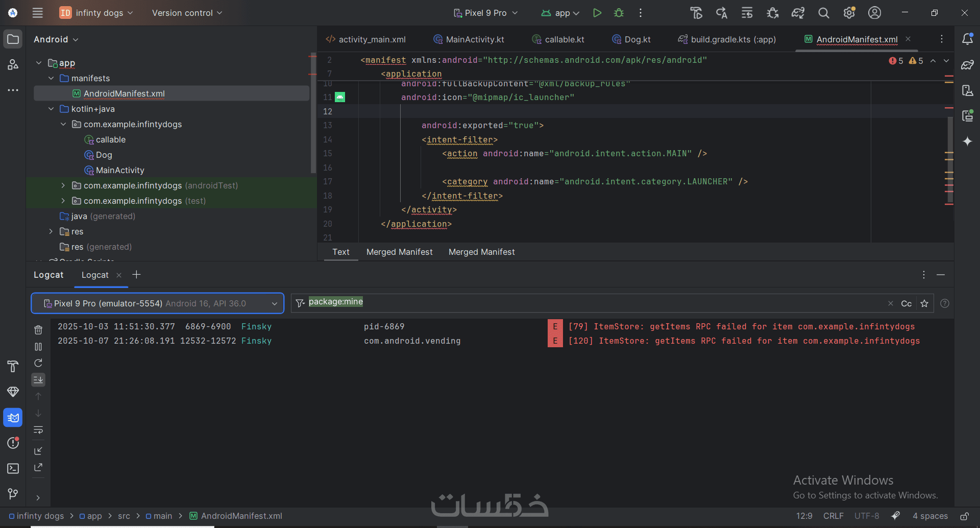Open the Terminal tool window icon
Image resolution: width=980 pixels, height=528 pixels.
click(x=13, y=468)
